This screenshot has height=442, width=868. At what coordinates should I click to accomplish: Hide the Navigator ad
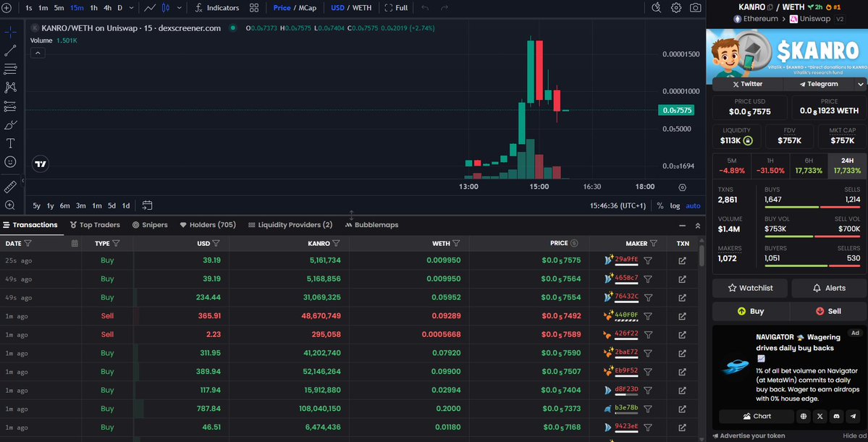tap(854, 435)
